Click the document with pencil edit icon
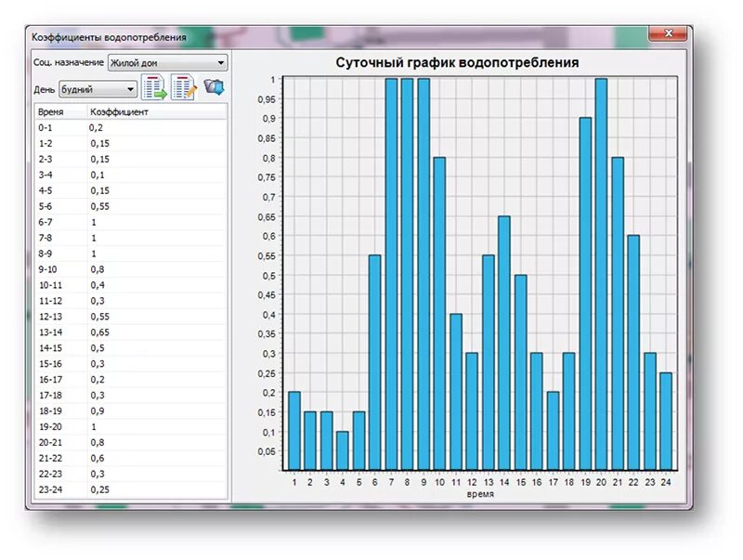 183,87
